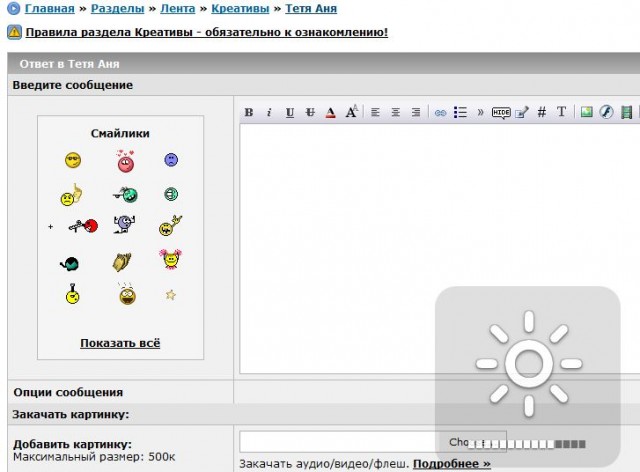Viewport: 640px width, 472px height.
Task: Insert a bulleted list
Action: (x=460, y=113)
